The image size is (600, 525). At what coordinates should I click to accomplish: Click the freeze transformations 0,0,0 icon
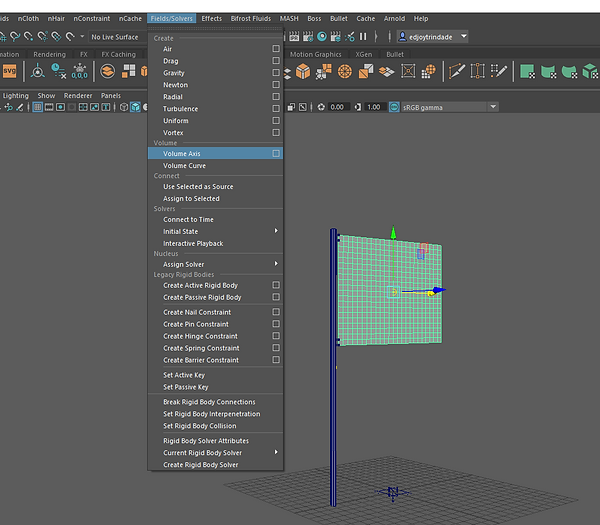click(80, 71)
